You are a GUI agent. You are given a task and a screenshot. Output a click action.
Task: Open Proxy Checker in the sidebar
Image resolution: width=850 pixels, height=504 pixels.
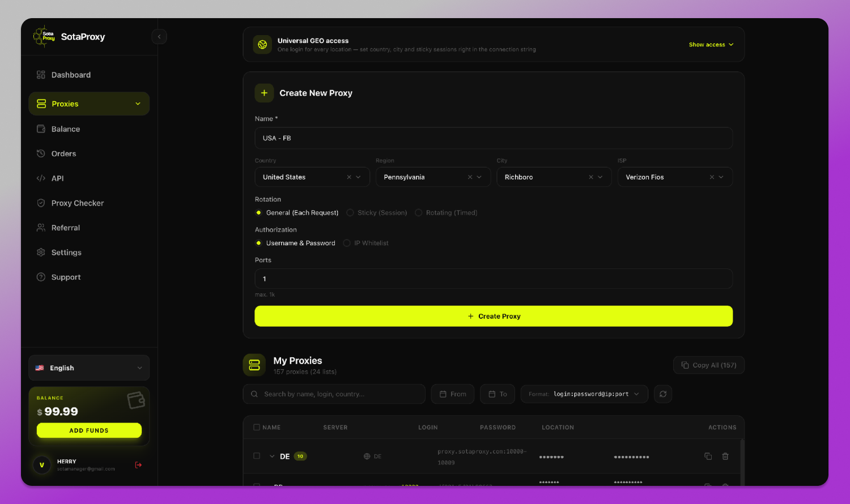click(x=89, y=203)
